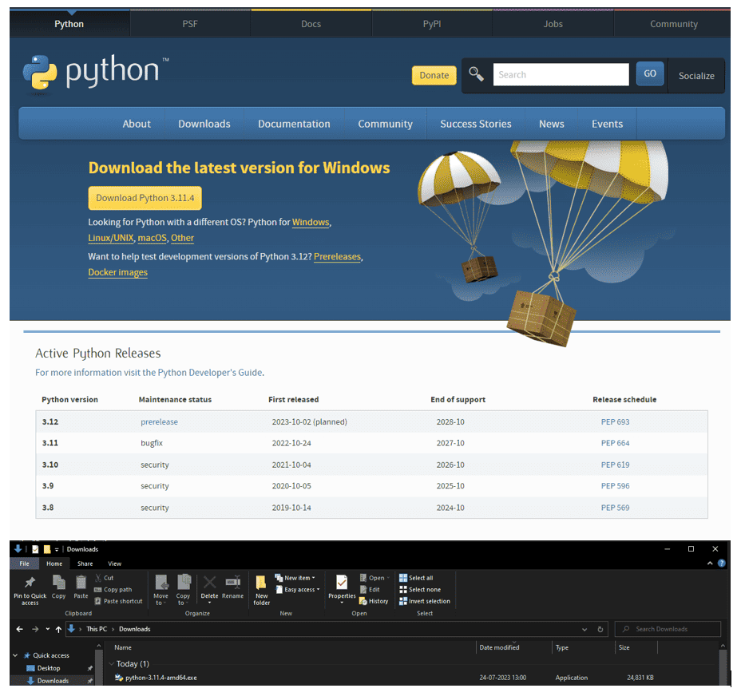This screenshot has height=700, width=741.
Task: Open the PyPI top tab
Action: tap(432, 24)
